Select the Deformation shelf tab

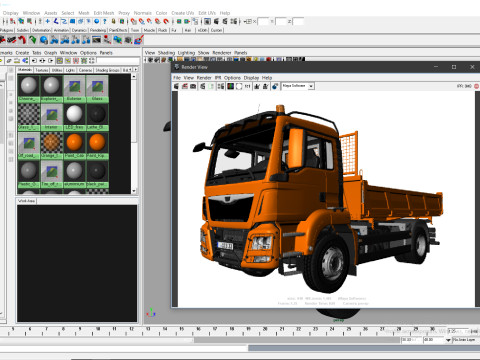(41, 30)
